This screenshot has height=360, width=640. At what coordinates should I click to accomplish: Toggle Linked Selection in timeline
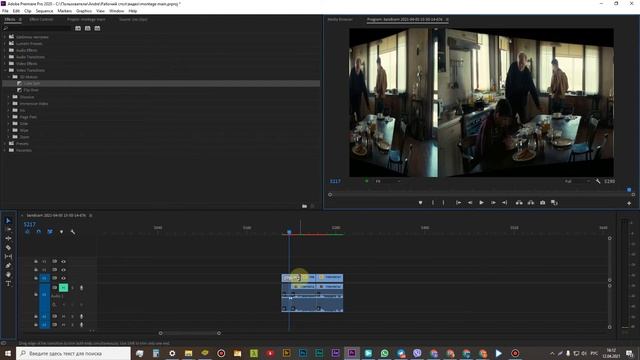[x=50, y=232]
